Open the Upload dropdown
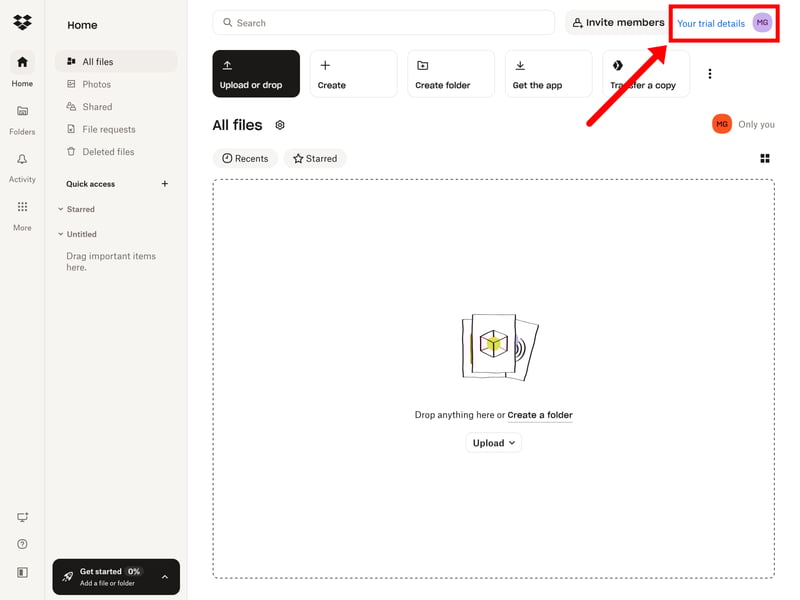The image size is (800, 600). tap(494, 443)
